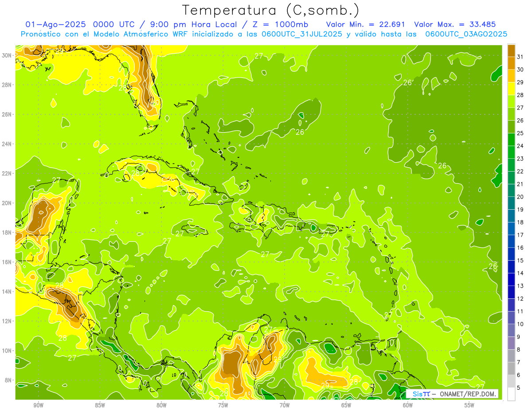Pick the brown swatch above 31 in legend
532x411 pixels.
pos(511,51)
